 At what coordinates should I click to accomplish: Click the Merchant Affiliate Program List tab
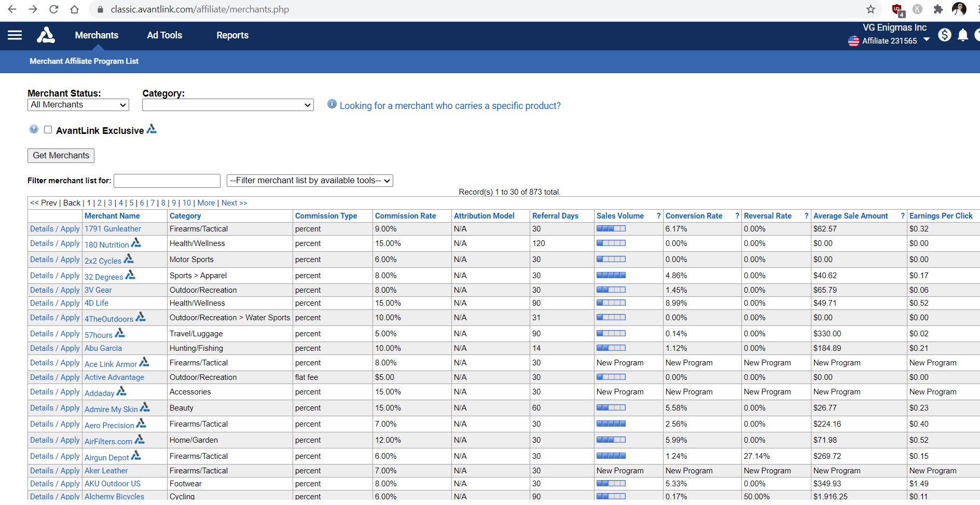pyautogui.click(x=84, y=61)
